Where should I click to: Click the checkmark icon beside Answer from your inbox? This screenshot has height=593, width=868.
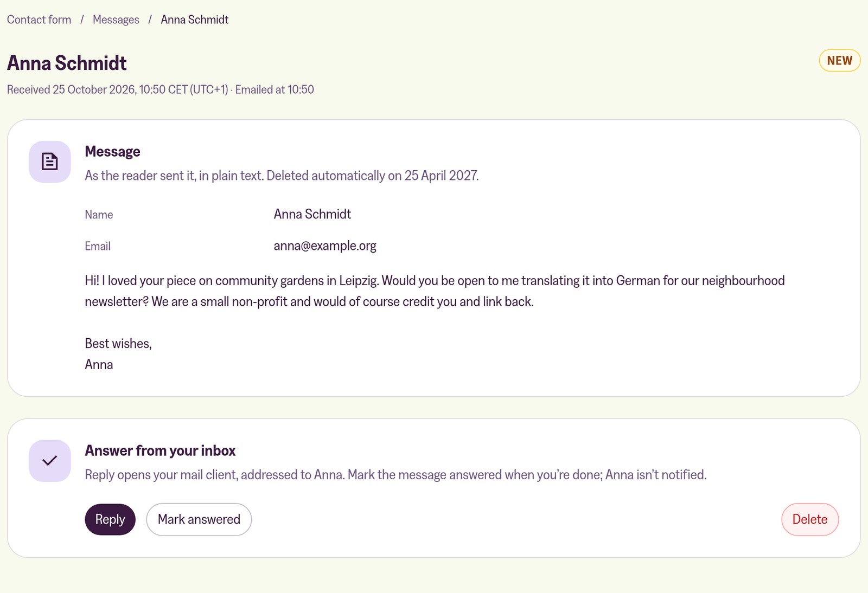[x=50, y=461]
